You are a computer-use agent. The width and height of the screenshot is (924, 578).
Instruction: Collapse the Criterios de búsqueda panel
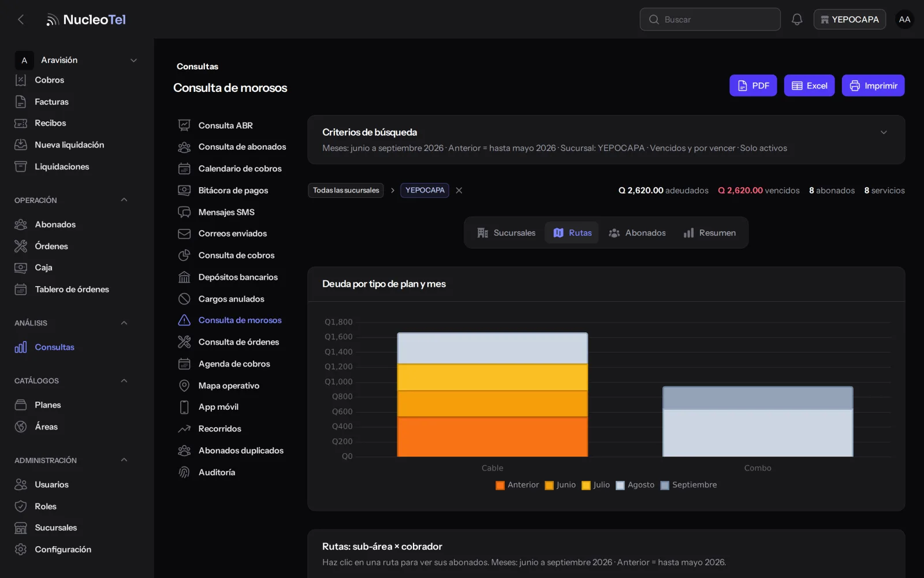884,132
